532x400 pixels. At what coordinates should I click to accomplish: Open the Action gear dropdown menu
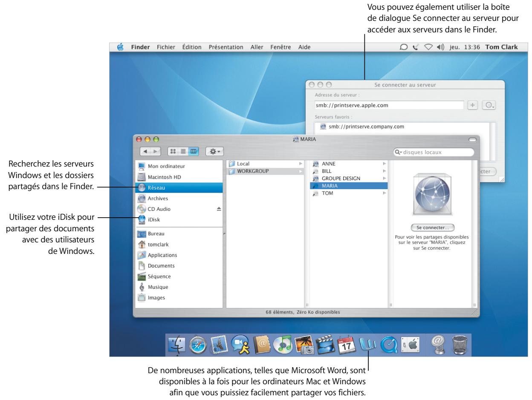tap(214, 152)
